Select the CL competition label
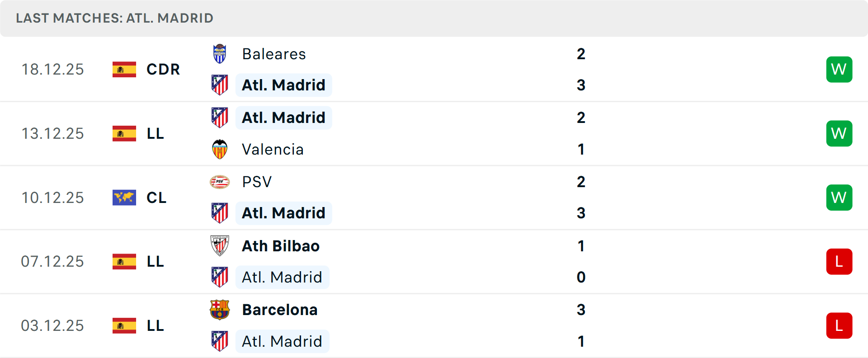The height and width of the screenshot is (358, 868). [156, 198]
